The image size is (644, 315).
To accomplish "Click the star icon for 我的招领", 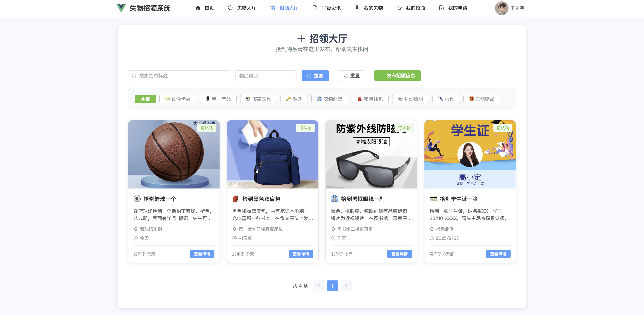I will 399,8.
